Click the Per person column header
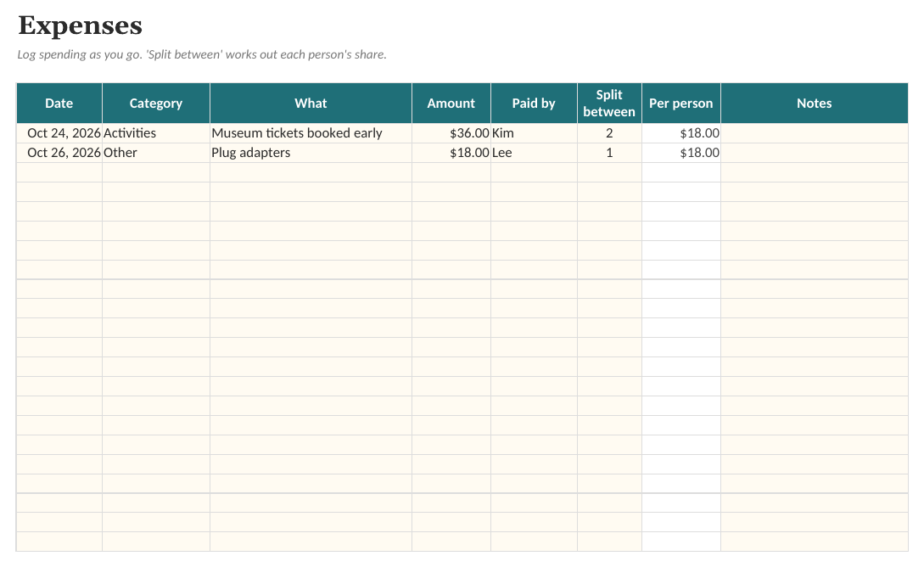This screenshot has width=924, height=567. [681, 104]
